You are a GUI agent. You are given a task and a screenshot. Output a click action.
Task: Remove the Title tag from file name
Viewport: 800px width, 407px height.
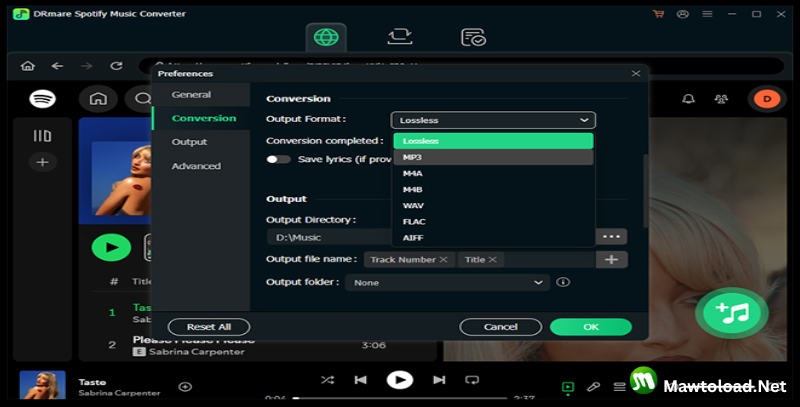[x=492, y=260]
